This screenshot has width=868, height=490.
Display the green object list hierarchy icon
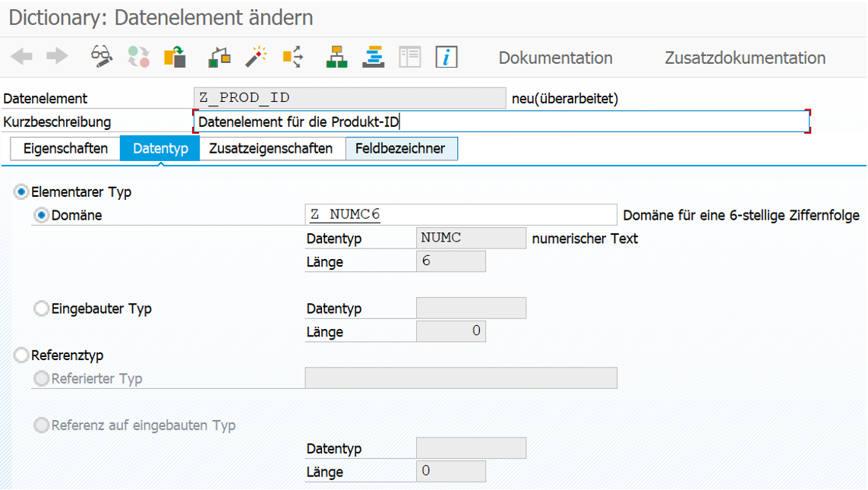click(336, 56)
